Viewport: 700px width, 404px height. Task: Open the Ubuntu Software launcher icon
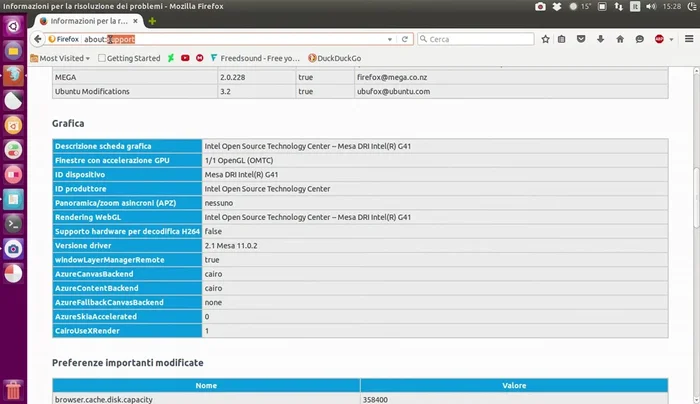coord(13,125)
